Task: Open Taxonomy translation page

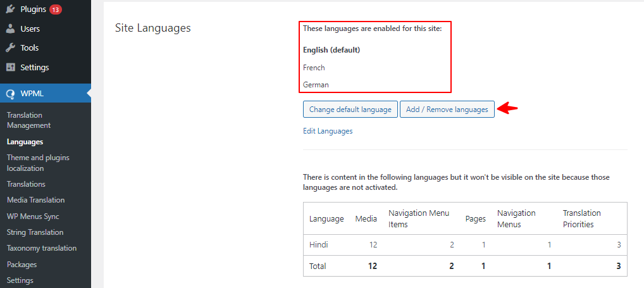Action: (x=42, y=248)
